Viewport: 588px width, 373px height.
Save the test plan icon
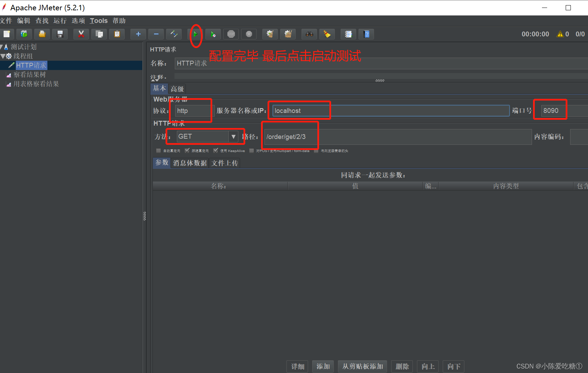click(60, 34)
